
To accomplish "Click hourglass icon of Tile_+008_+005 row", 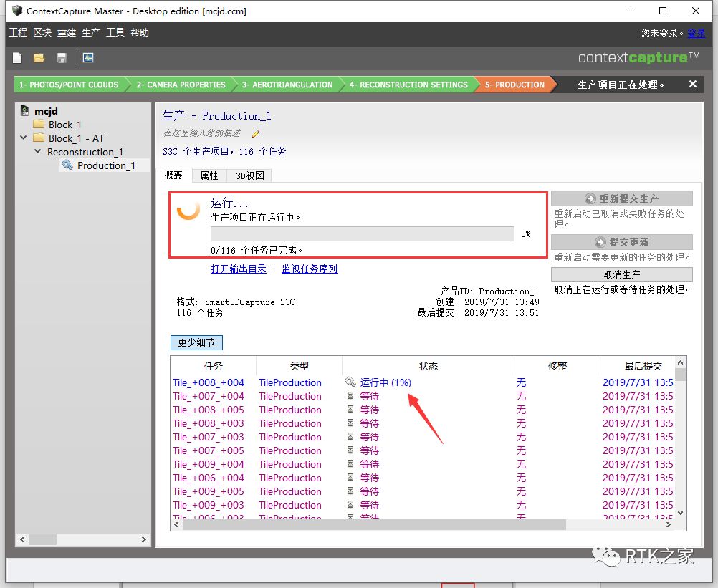I will tap(350, 410).
